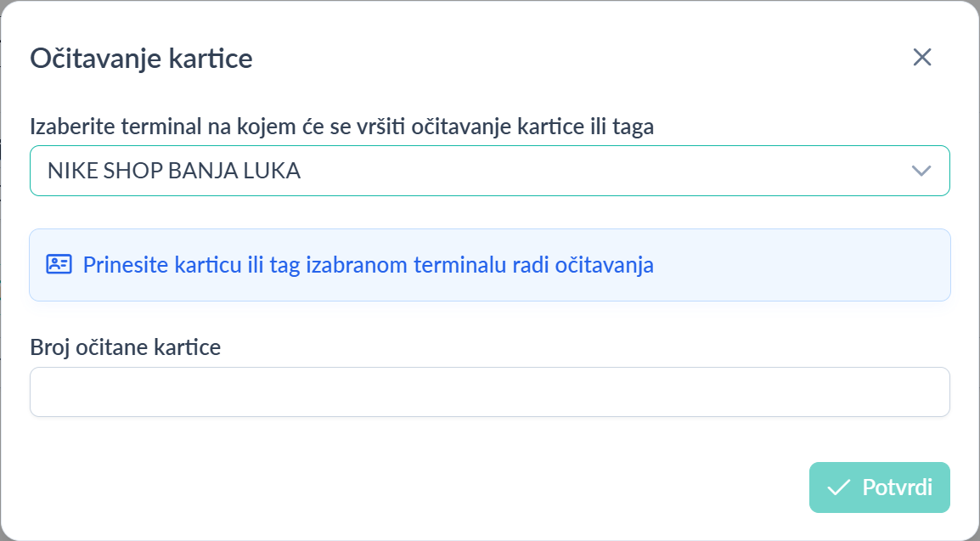
Task: Focus the Broj očitane kartice input field
Action: tap(489, 392)
